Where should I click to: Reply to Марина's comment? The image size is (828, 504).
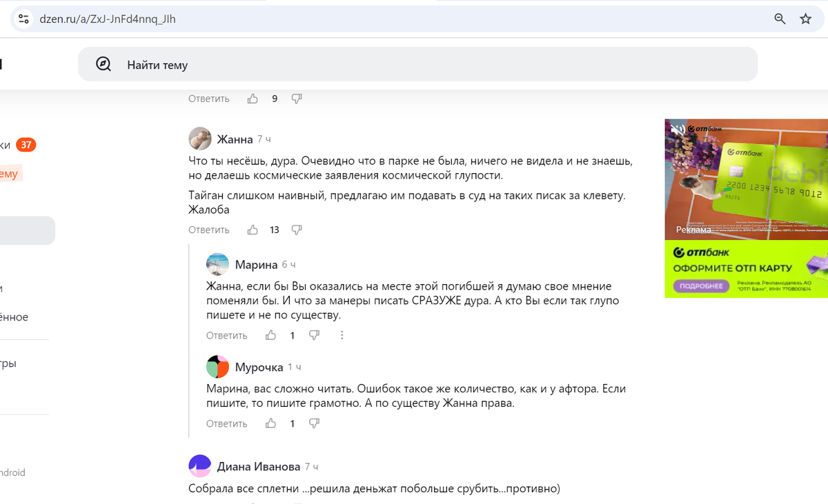click(x=226, y=335)
